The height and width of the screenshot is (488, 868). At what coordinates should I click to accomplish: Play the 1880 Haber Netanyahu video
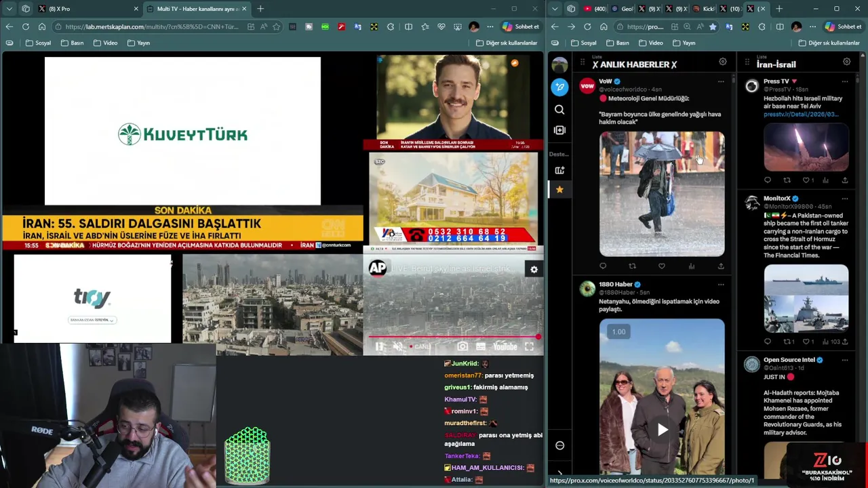click(x=662, y=429)
